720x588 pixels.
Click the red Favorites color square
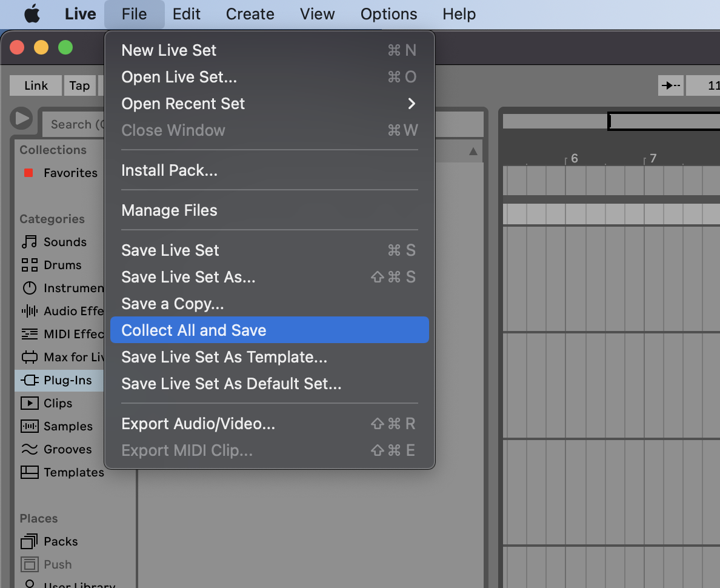click(x=28, y=173)
